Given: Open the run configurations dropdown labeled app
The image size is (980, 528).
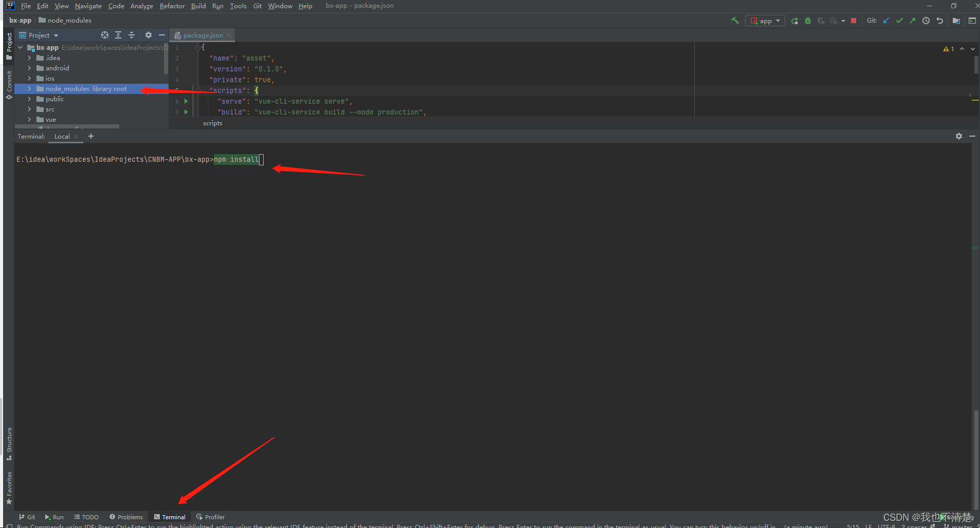Looking at the screenshot, I should [765, 21].
